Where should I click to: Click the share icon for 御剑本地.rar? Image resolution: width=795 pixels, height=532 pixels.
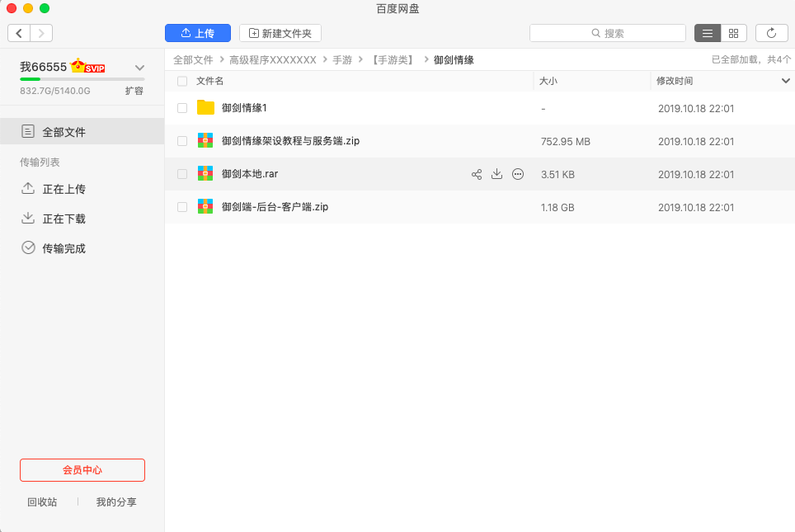[477, 174]
